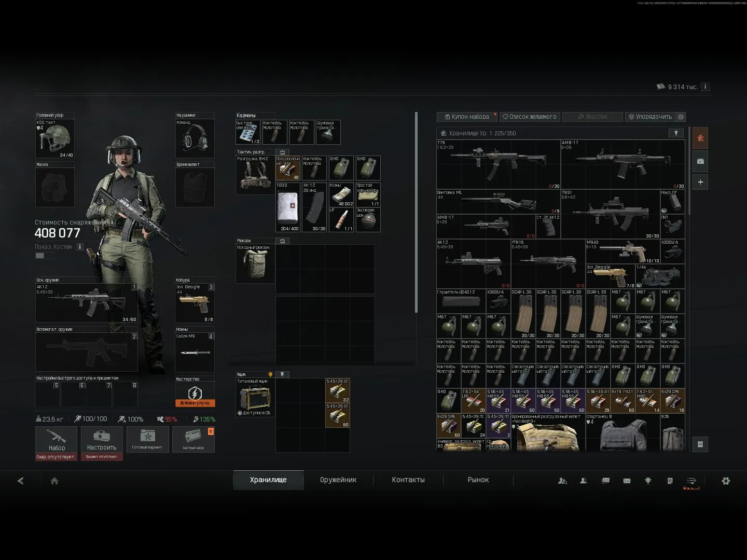The height and width of the screenshot is (560, 747).
Task: Open the Контакты tab
Action: pyautogui.click(x=408, y=480)
